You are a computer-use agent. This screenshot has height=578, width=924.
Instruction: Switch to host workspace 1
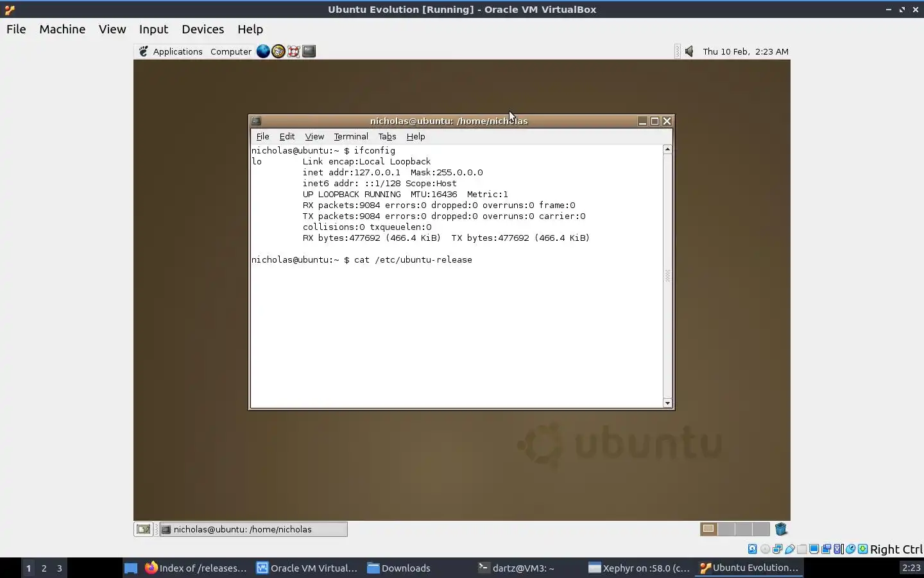point(28,568)
